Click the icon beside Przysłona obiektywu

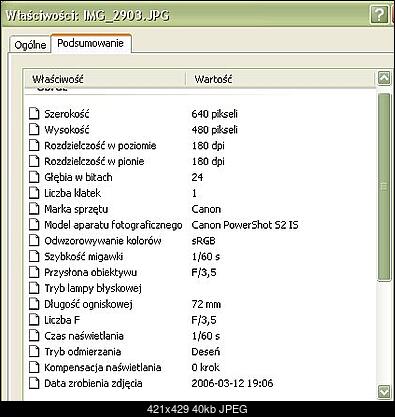[x=34, y=272]
